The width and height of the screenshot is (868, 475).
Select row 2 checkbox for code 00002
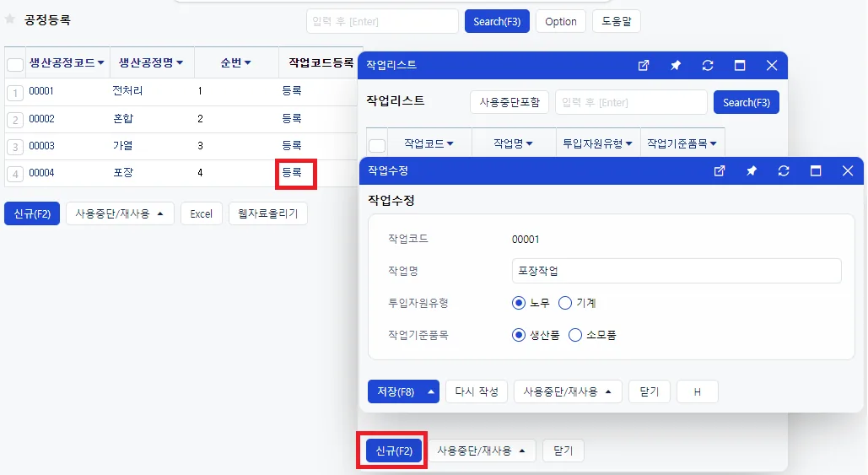coord(15,120)
